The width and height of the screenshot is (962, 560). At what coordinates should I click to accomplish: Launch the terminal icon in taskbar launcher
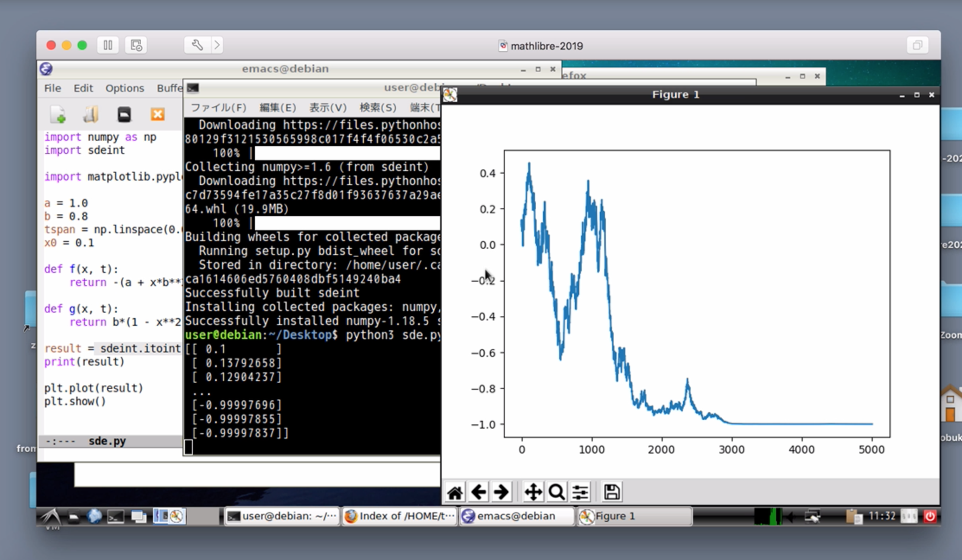pyautogui.click(x=115, y=516)
